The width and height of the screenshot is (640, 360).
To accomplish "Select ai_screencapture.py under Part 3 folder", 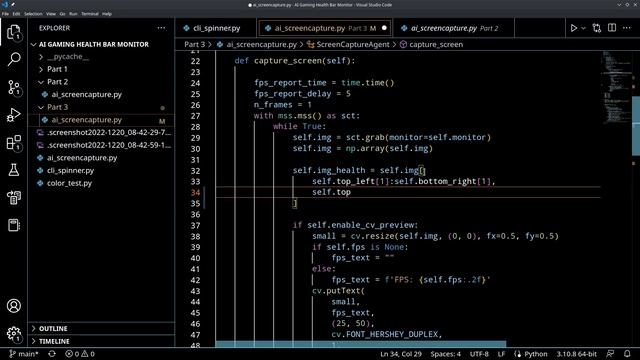I will 87,120.
